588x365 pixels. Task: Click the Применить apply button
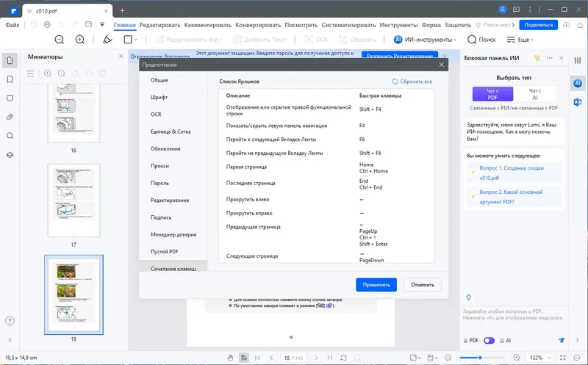click(376, 285)
